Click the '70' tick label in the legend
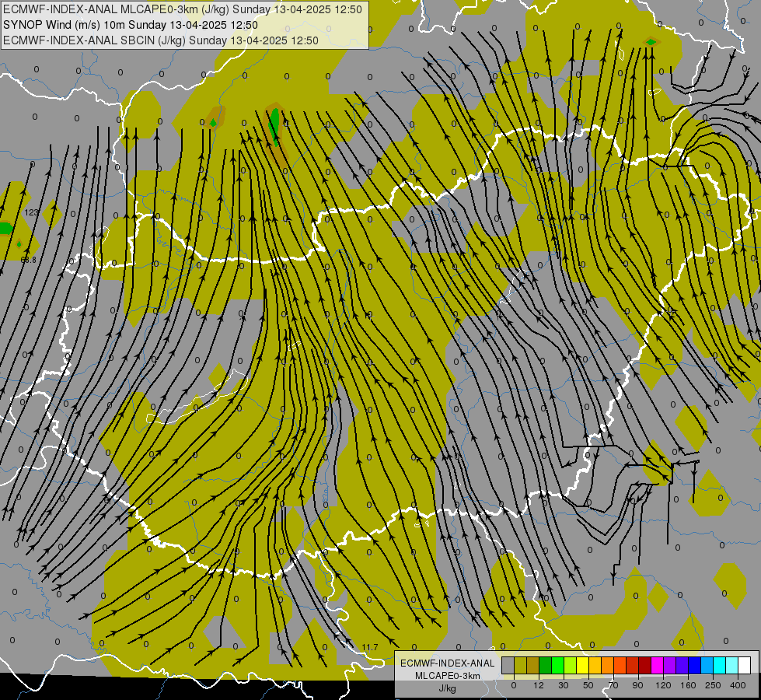The width and height of the screenshot is (761, 700). (613, 685)
